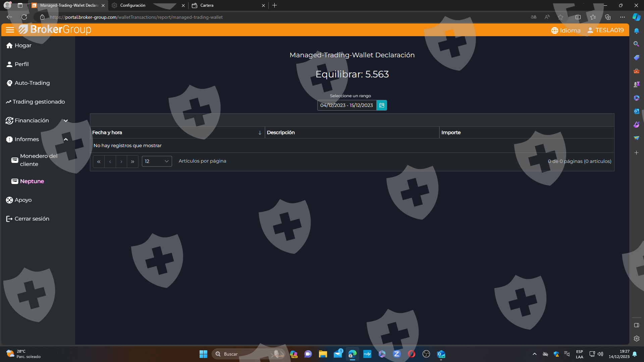Sort by Fecha y hora arrow

[260, 133]
